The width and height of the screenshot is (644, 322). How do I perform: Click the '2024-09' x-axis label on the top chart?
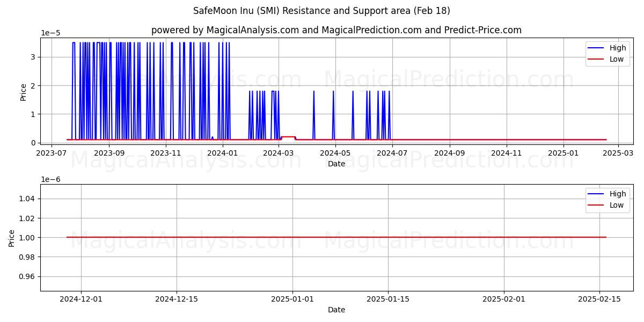click(450, 153)
